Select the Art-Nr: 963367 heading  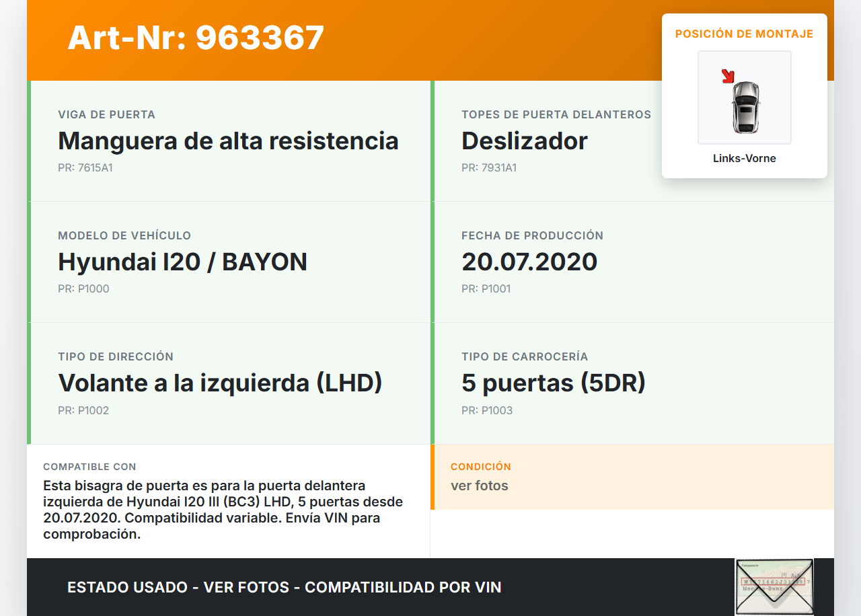(196, 38)
